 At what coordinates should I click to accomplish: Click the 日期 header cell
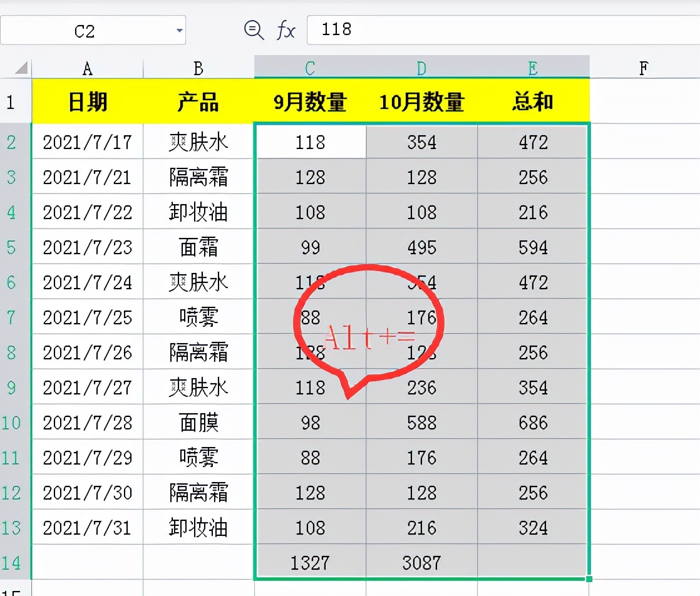(x=88, y=101)
